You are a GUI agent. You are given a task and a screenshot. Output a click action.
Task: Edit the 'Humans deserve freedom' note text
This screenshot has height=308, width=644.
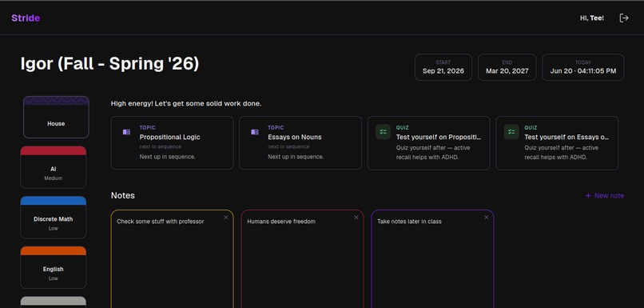point(281,222)
